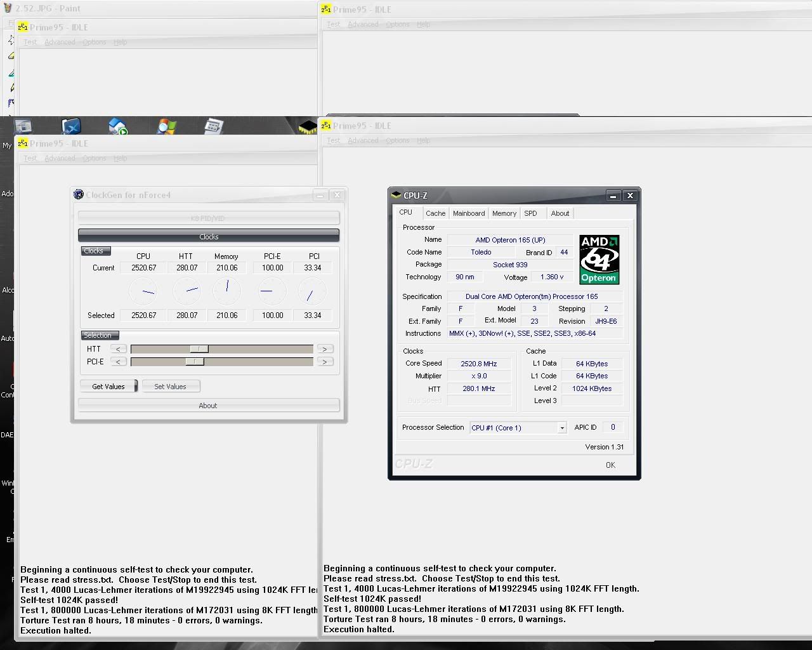The width and height of the screenshot is (812, 650).
Task: Click the Prime95 title icon of the window behind ClockGen
Action: coord(23,143)
